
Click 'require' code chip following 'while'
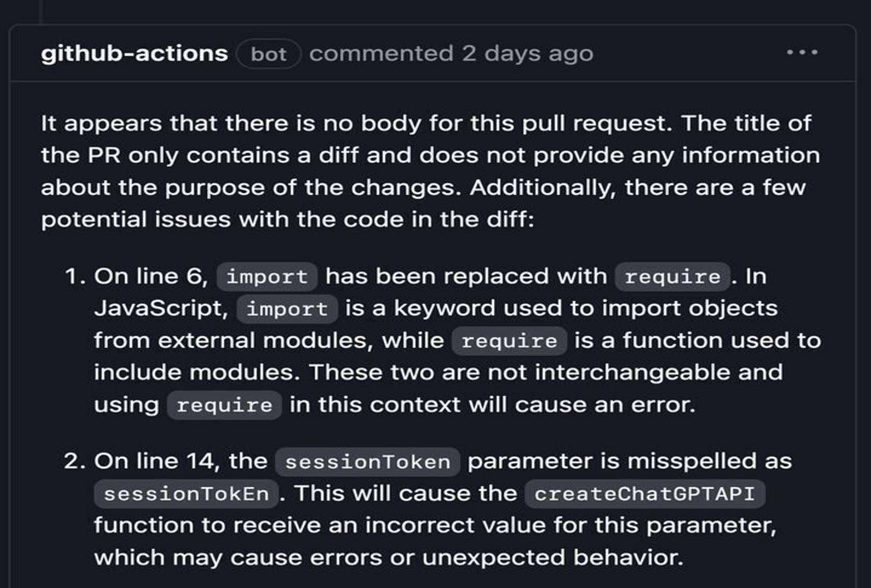pyautogui.click(x=509, y=341)
